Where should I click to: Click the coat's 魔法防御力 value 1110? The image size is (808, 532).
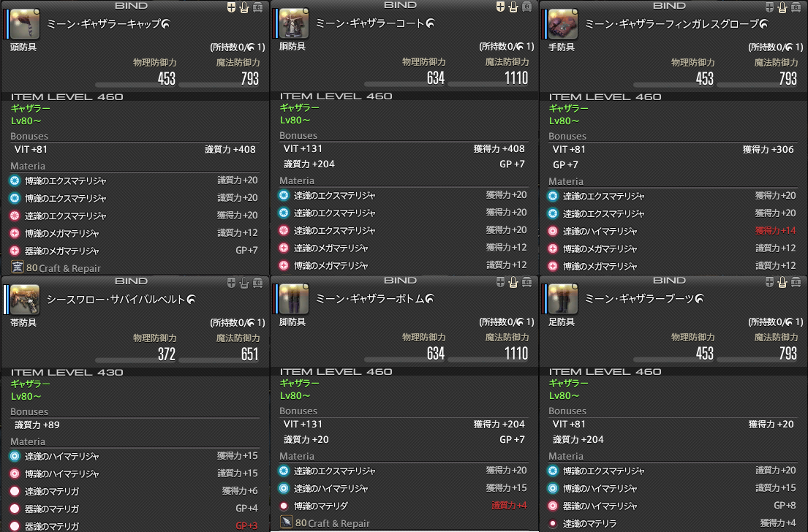pos(516,78)
